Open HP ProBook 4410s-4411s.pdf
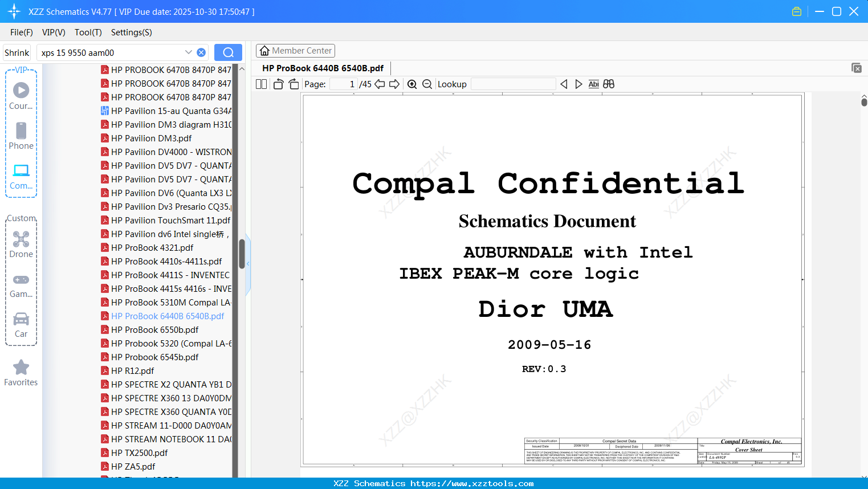The image size is (868, 489). click(x=161, y=261)
